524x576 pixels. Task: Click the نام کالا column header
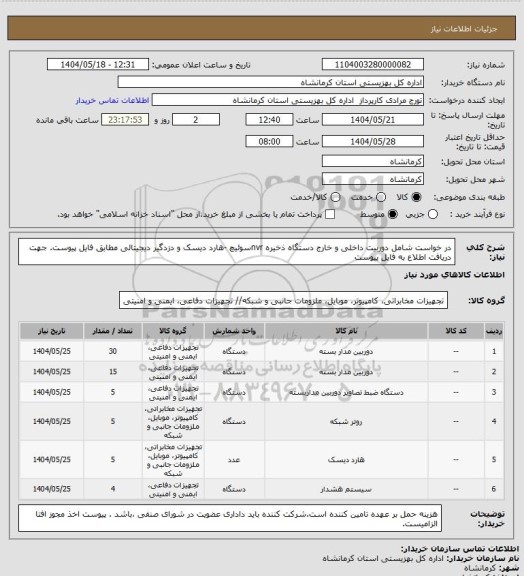point(346,331)
